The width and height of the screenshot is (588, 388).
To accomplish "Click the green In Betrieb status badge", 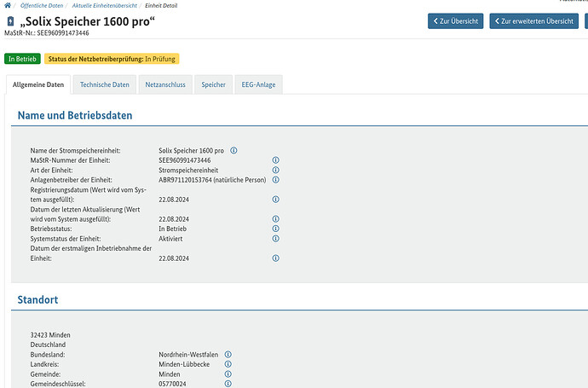I will [22, 59].
